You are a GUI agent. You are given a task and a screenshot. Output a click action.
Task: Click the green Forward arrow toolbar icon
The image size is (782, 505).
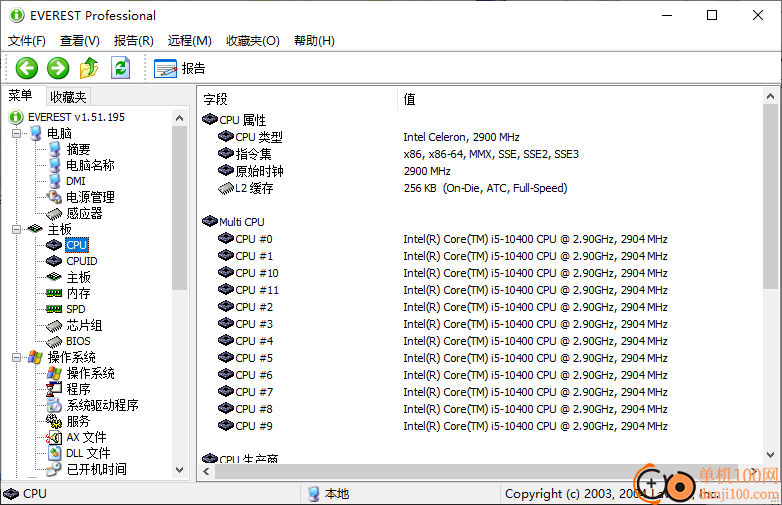pos(58,68)
